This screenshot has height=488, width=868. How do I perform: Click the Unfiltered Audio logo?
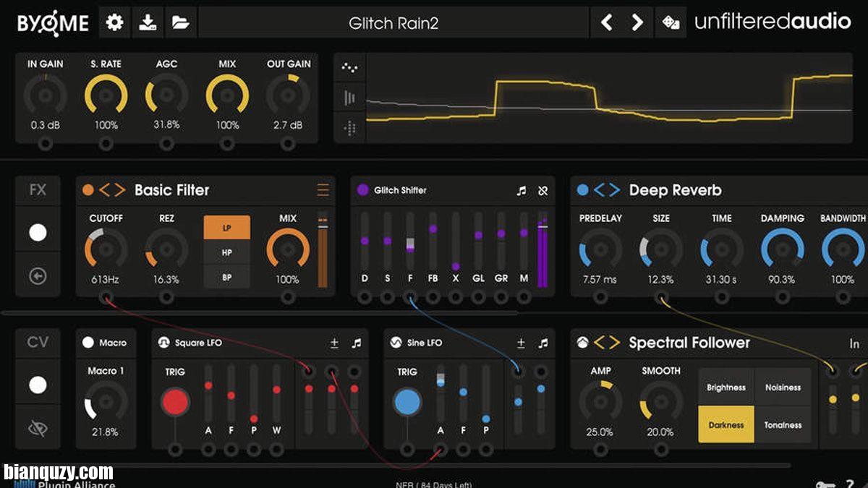pyautogui.click(x=773, y=22)
